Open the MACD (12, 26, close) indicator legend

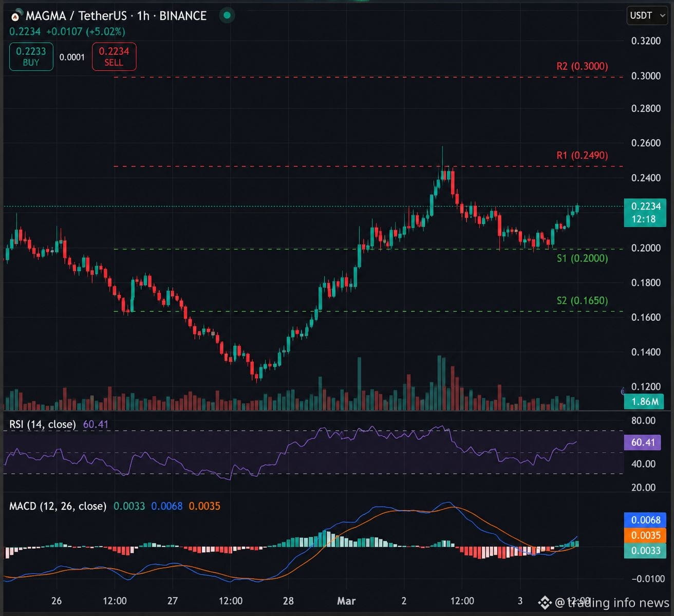pyautogui.click(x=58, y=506)
